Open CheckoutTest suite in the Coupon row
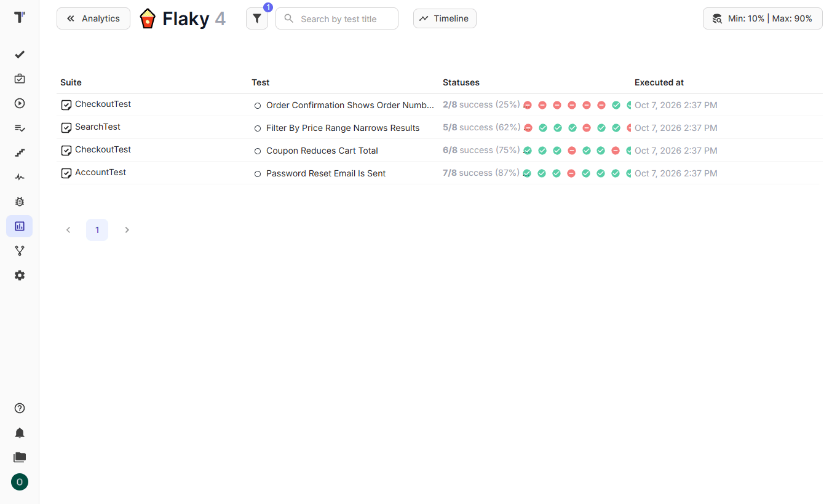Viewport: 840px width, 504px height. (x=103, y=149)
